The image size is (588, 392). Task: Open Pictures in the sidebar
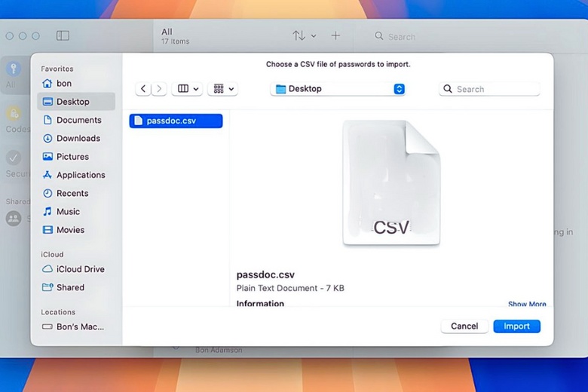(x=76, y=157)
